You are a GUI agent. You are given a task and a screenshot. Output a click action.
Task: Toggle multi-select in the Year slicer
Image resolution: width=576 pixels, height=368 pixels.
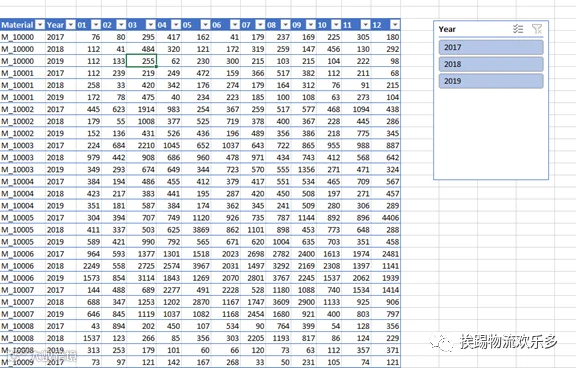click(x=518, y=29)
